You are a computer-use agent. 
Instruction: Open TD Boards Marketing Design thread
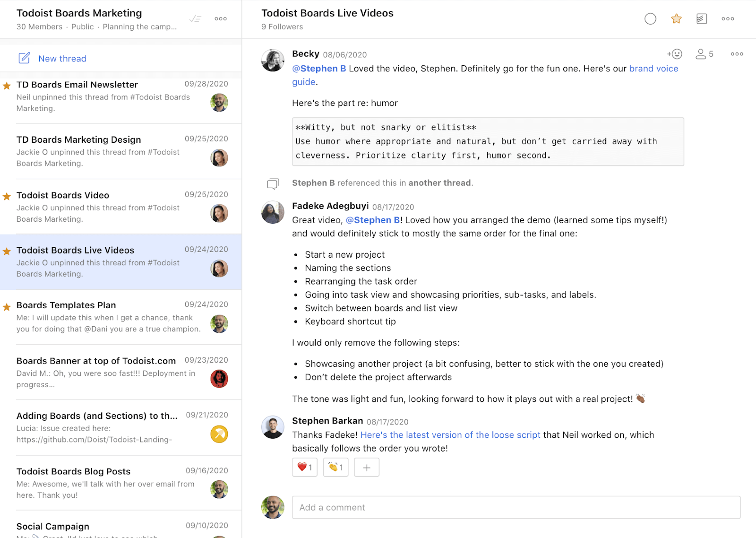click(x=121, y=151)
